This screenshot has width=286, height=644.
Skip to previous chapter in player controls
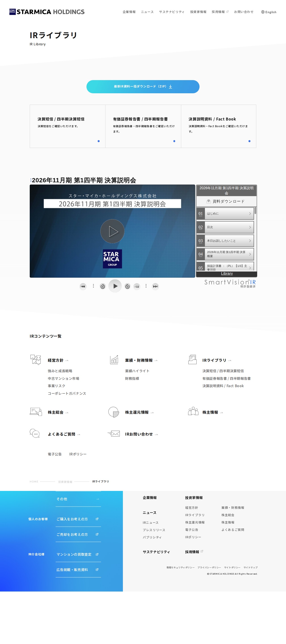[83, 286]
